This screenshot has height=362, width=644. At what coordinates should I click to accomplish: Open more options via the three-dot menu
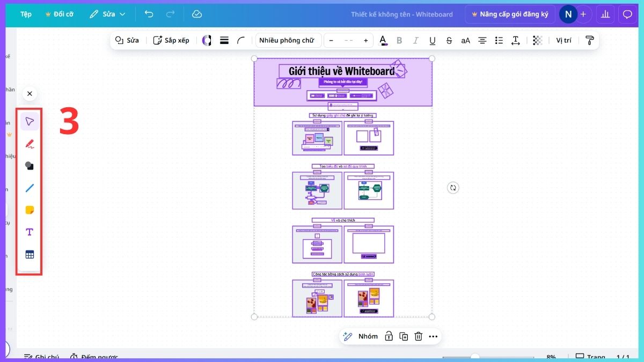(x=434, y=336)
